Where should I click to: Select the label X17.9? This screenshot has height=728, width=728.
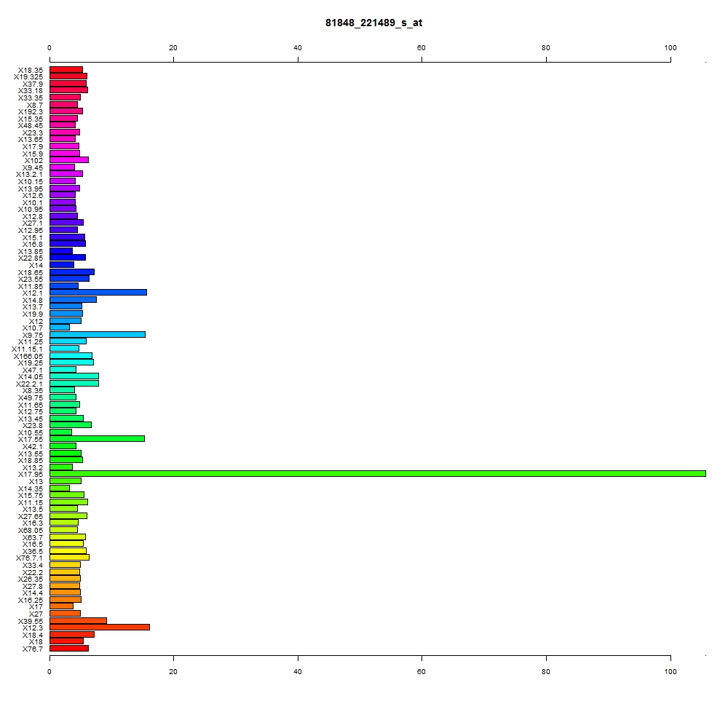(33, 147)
